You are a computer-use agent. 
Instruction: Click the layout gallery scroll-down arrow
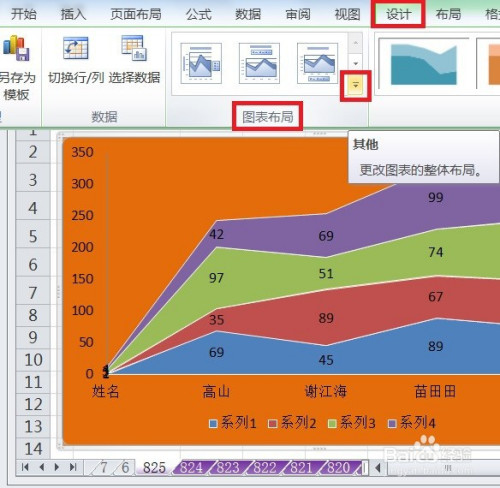tap(356, 63)
